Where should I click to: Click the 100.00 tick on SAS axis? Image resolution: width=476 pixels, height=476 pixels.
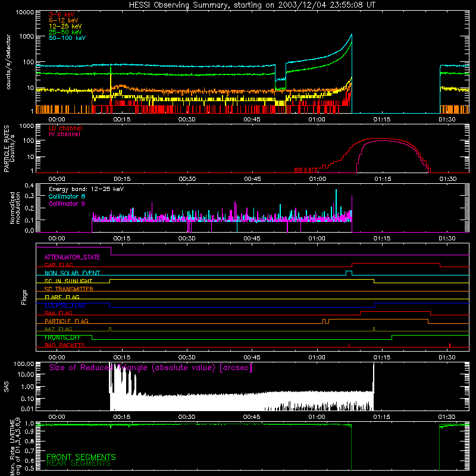coord(24,364)
